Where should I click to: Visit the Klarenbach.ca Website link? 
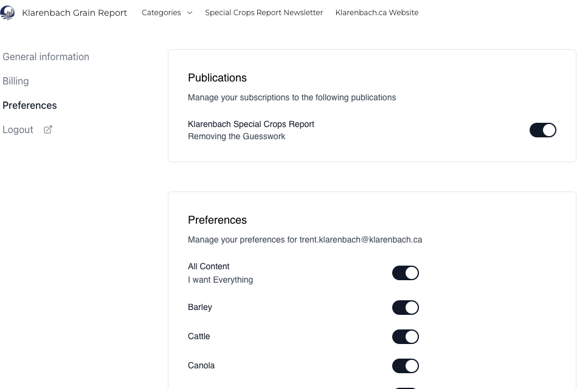point(377,13)
